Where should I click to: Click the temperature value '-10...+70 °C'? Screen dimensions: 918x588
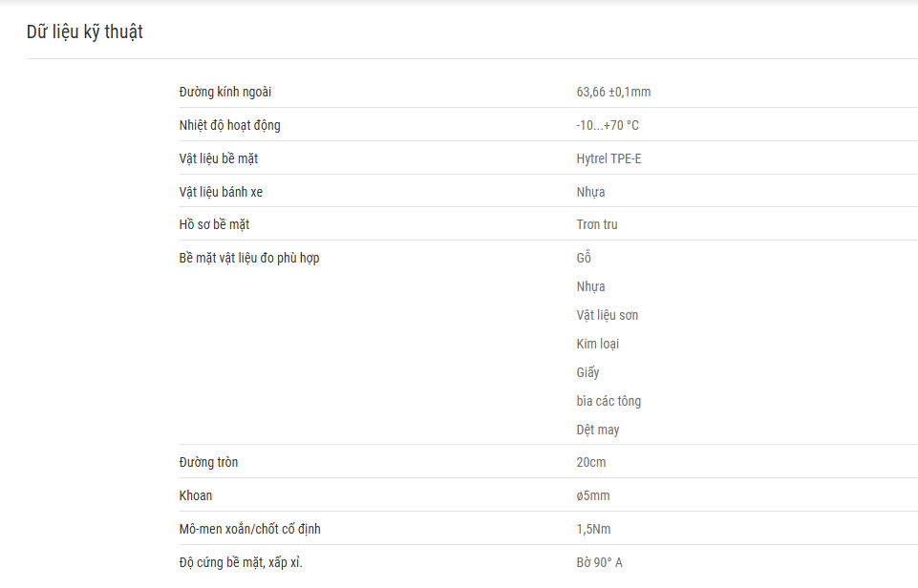pos(608,125)
